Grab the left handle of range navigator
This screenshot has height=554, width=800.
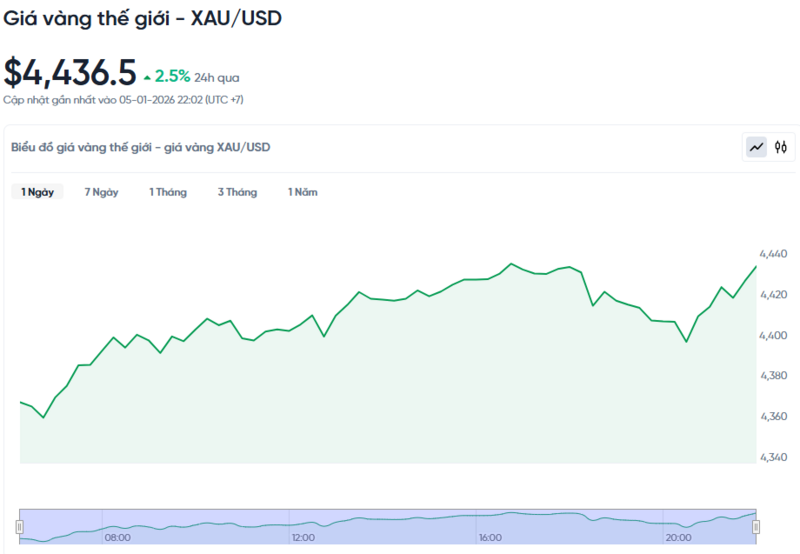(19, 526)
